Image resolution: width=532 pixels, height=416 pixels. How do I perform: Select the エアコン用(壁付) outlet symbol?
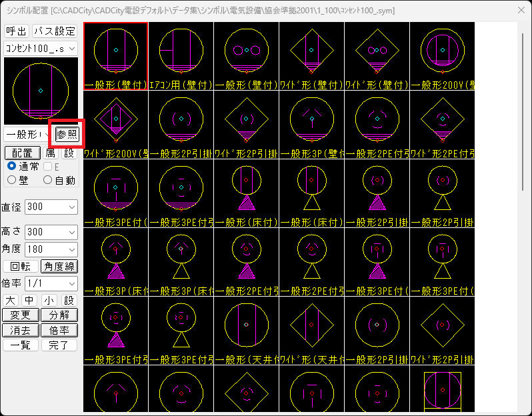click(x=181, y=56)
